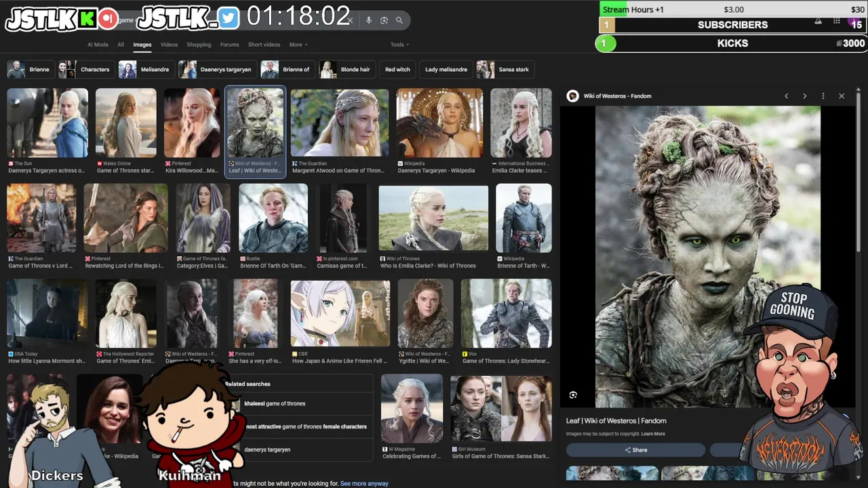Screen dimensions: 868x488
Task: Click the Share button in preview panel
Action: [x=636, y=450]
